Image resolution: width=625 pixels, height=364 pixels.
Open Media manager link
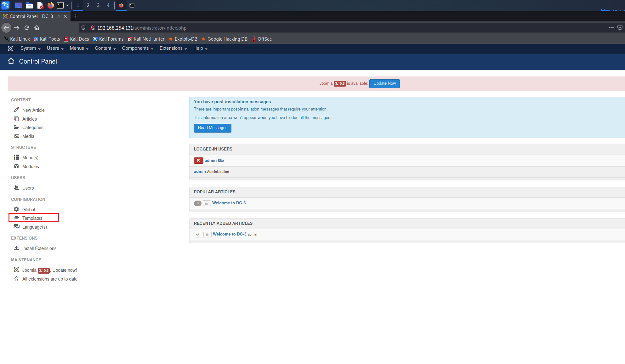point(28,136)
